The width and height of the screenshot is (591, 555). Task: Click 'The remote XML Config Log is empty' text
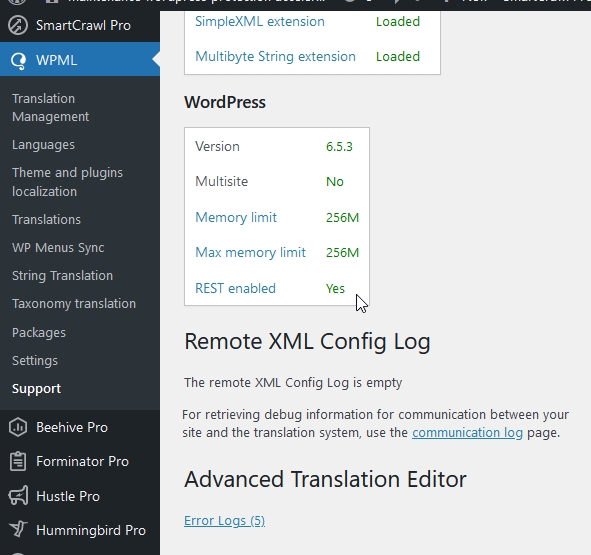coord(293,383)
